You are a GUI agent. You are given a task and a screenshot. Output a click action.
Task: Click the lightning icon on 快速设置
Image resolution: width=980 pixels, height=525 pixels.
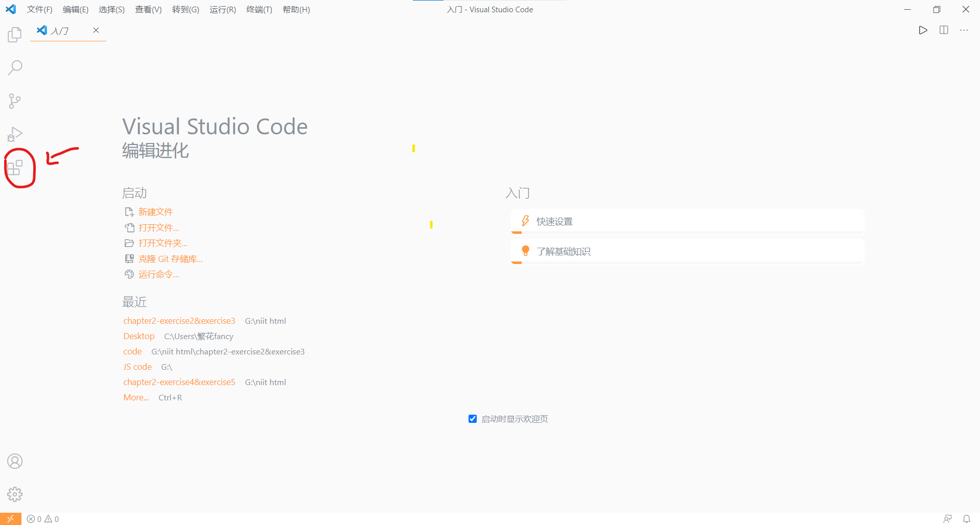point(525,221)
